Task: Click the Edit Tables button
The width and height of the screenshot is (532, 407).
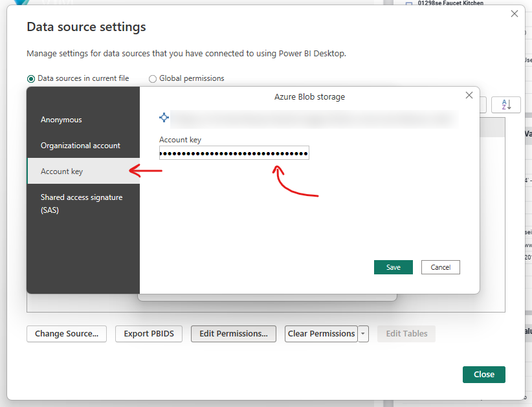Action: [406, 334]
